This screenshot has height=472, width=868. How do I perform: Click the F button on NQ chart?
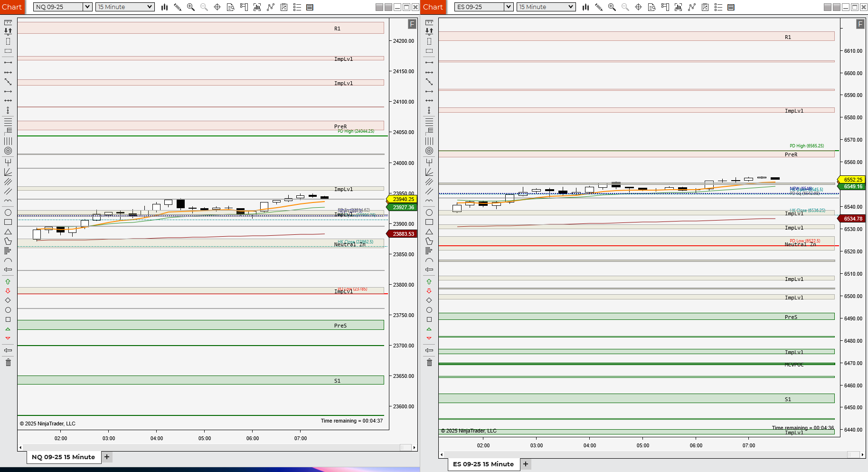click(412, 24)
